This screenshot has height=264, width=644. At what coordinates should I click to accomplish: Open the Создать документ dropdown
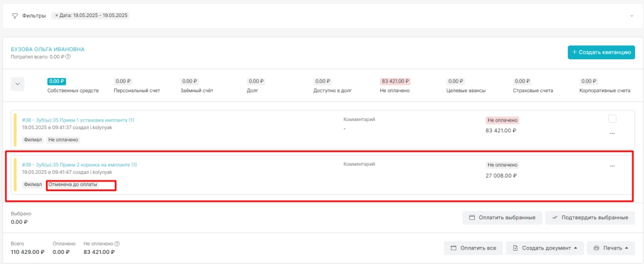click(x=545, y=248)
